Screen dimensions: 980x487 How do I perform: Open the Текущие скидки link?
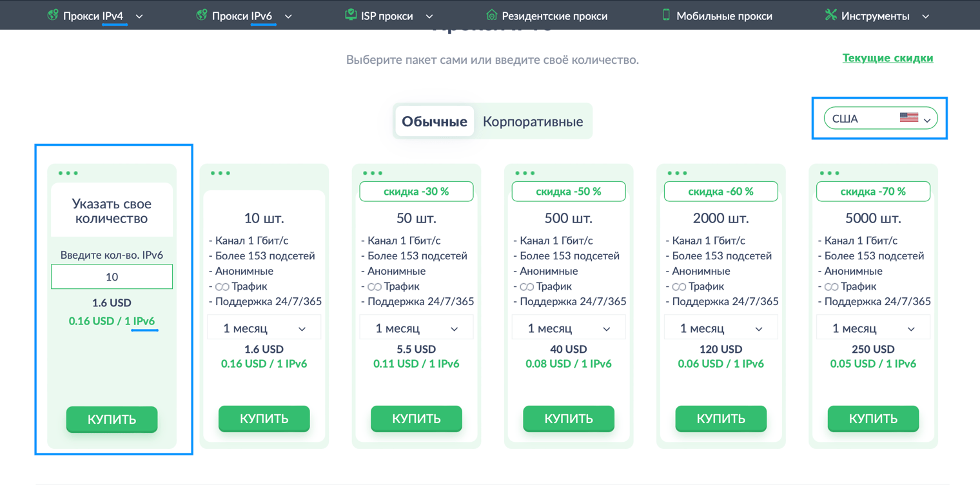click(x=887, y=58)
